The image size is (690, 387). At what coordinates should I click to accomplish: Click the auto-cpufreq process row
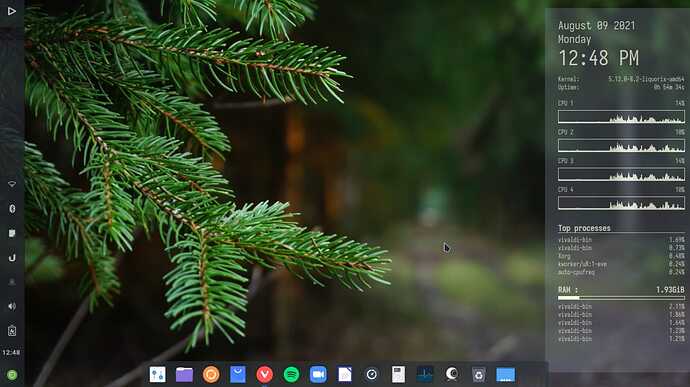(x=621, y=272)
